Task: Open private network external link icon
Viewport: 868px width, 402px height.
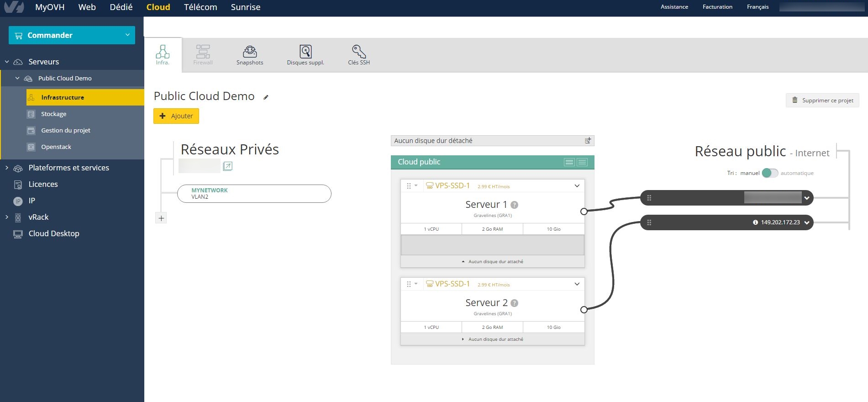Action: tap(228, 166)
